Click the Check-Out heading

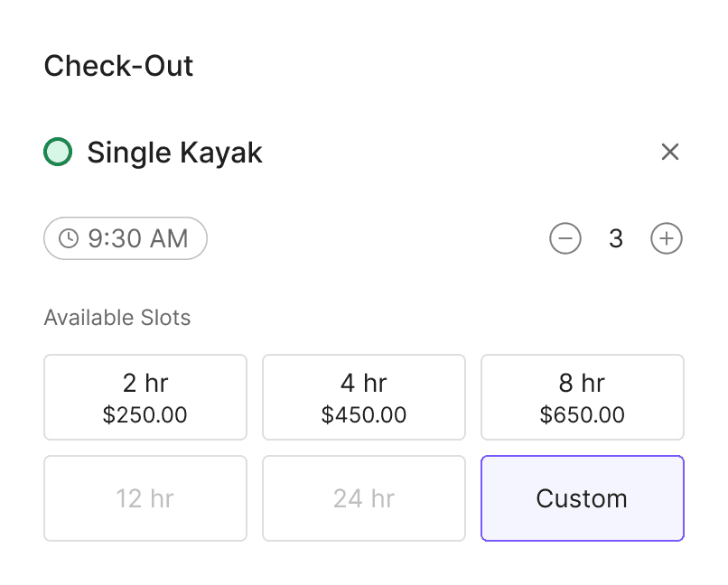point(118,66)
